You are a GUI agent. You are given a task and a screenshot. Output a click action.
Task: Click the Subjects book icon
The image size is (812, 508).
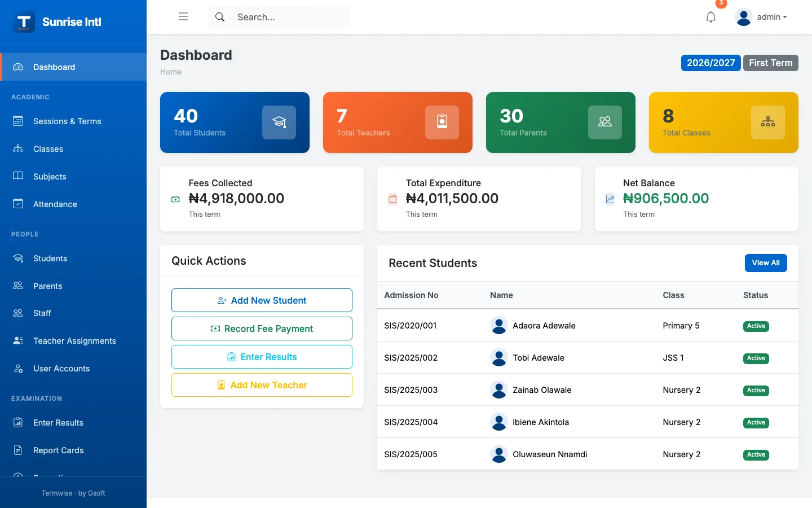(x=18, y=176)
